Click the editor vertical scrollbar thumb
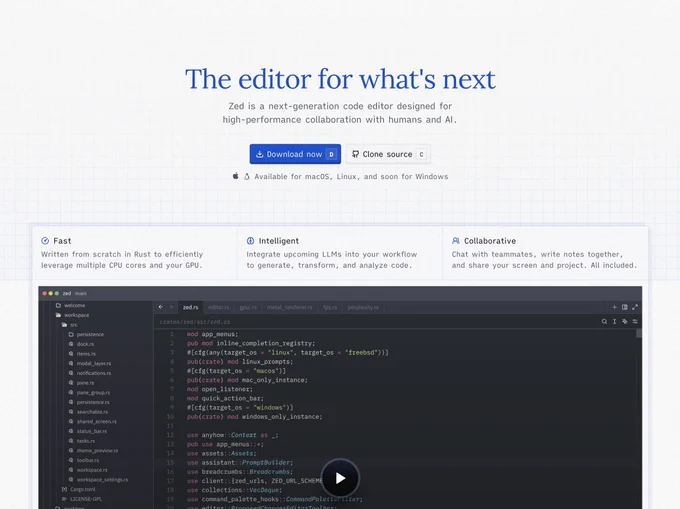Screen dimensions: 680x509 (x=638, y=333)
